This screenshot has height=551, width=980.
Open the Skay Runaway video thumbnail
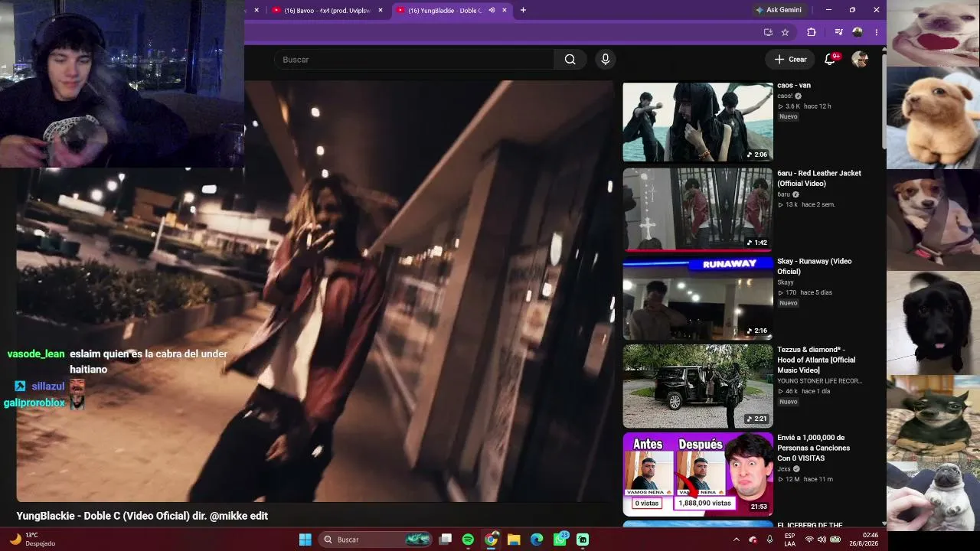click(x=697, y=298)
